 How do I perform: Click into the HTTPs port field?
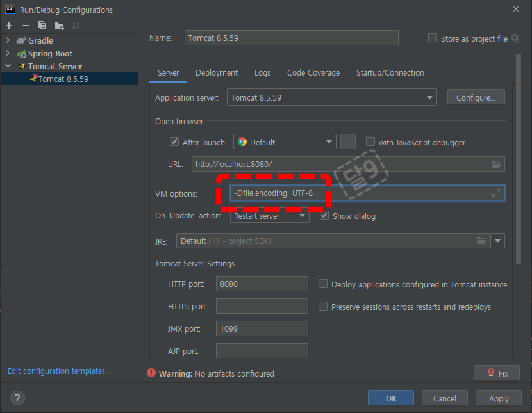262,306
